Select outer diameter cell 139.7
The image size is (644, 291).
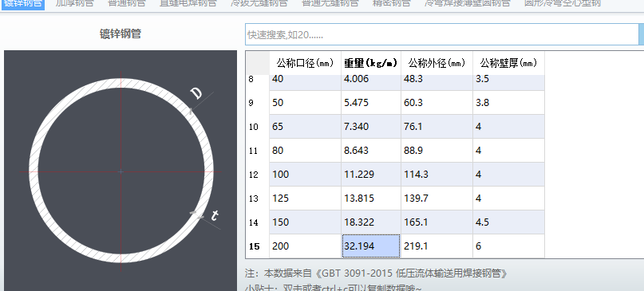pos(437,199)
